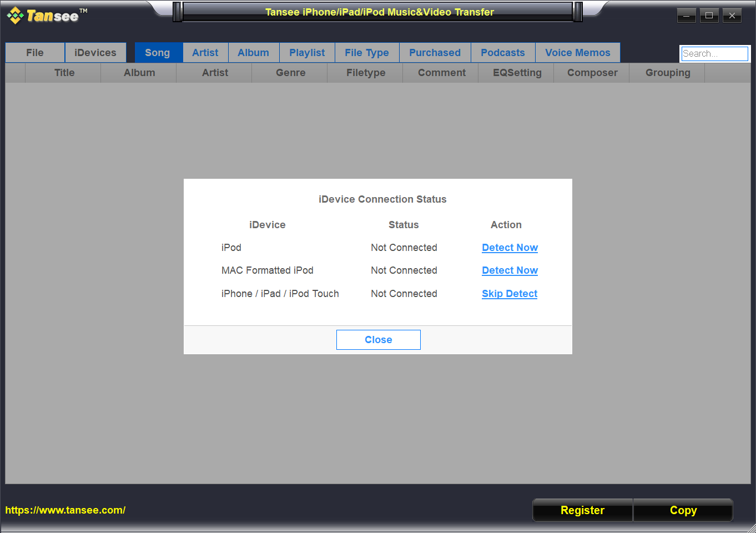Close the iDevice Connection Status dialog
Viewport: 756px width, 533px height.
(x=379, y=340)
